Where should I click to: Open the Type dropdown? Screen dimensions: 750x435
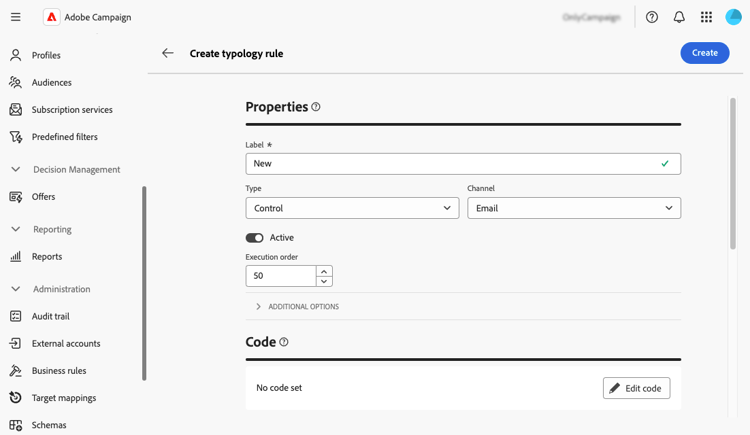352,208
